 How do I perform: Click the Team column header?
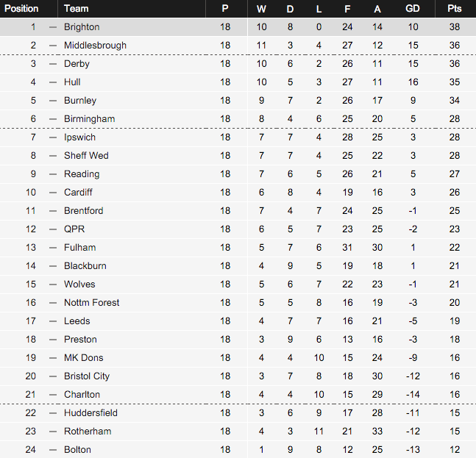(77, 9)
